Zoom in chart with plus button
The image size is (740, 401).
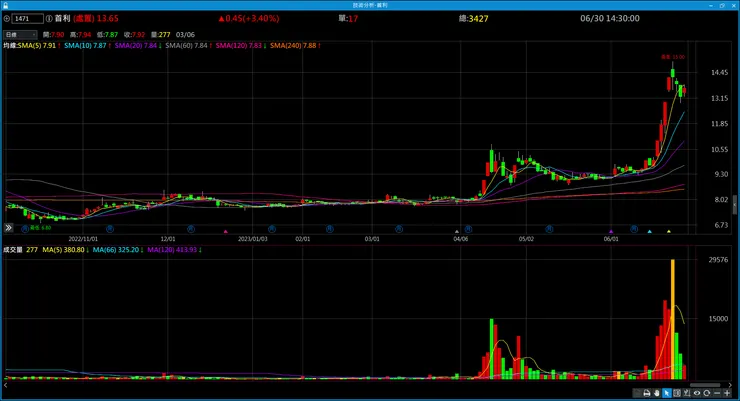tap(727, 393)
